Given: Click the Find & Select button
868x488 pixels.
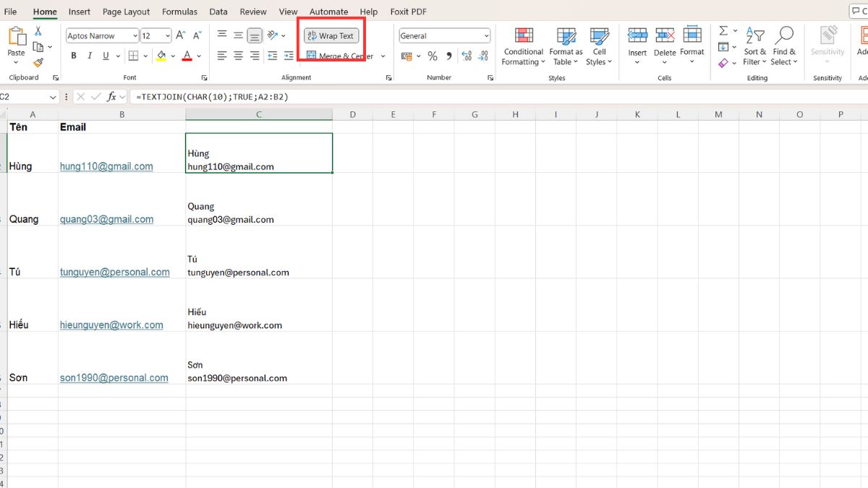Looking at the screenshot, I should pos(783,47).
